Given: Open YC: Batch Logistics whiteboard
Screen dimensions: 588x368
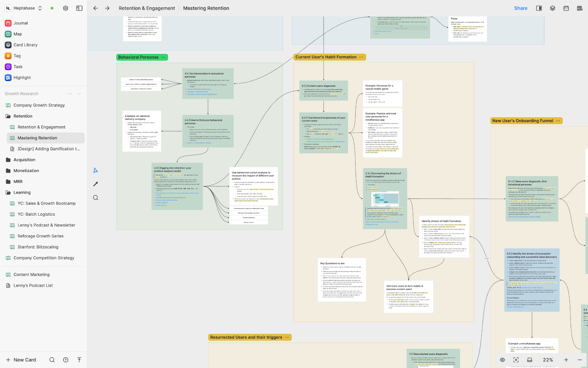Looking at the screenshot, I should click(x=36, y=214).
